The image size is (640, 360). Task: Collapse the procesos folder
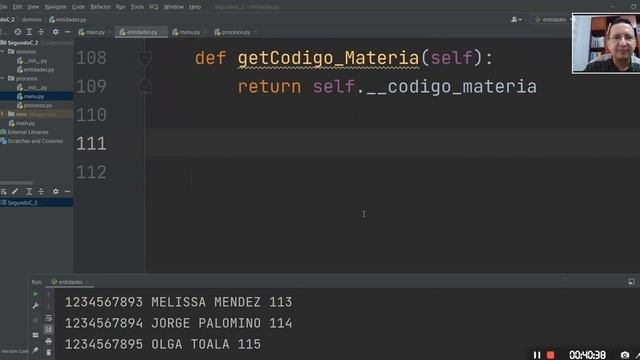2,78
